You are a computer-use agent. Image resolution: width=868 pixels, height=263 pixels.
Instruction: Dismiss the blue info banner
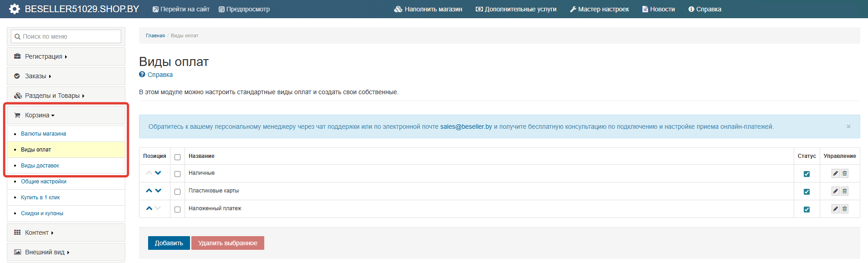coord(848,126)
